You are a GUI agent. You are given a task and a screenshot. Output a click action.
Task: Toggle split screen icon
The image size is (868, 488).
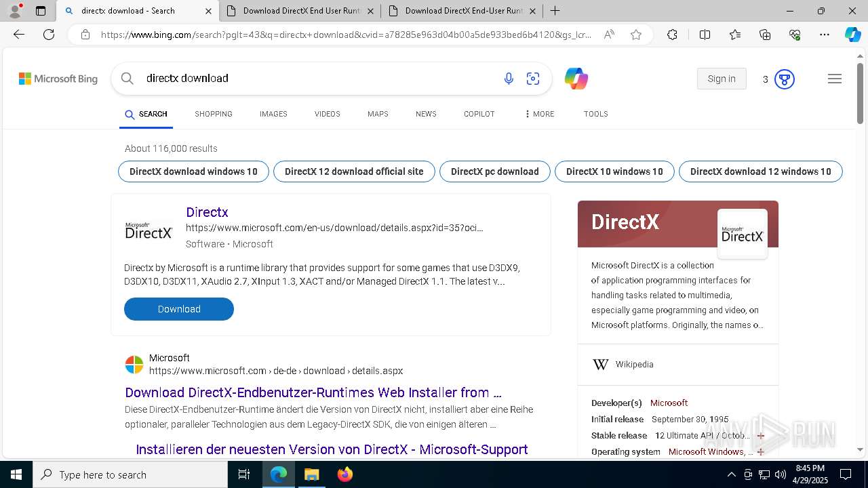(705, 35)
